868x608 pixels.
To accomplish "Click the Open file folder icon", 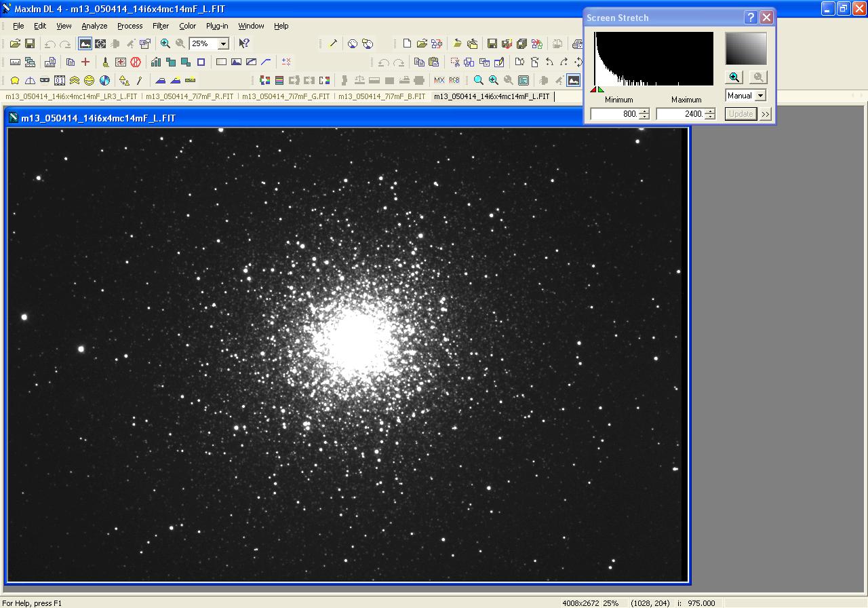I will [15, 43].
